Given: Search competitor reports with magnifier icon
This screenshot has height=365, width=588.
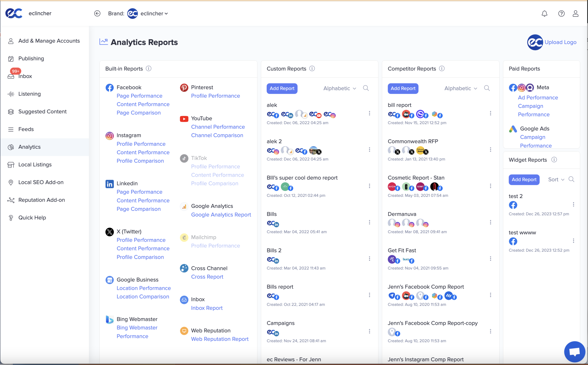Looking at the screenshot, I should [487, 88].
